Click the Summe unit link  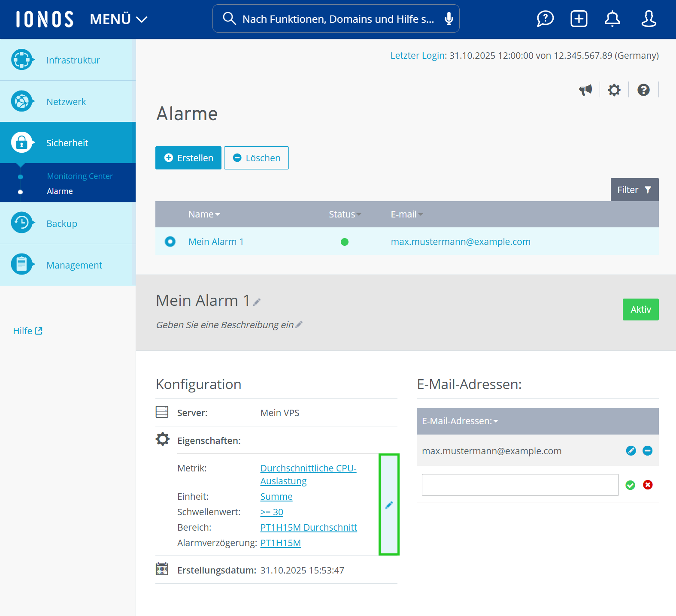pos(276,497)
